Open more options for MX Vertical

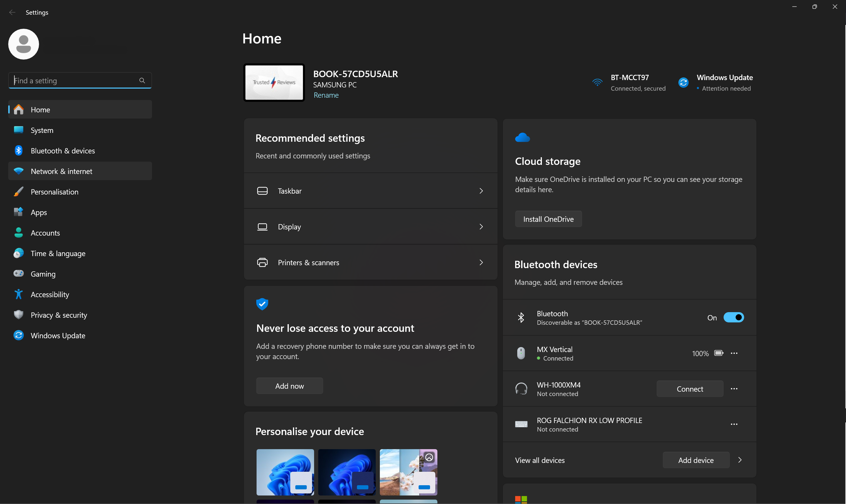point(734,353)
